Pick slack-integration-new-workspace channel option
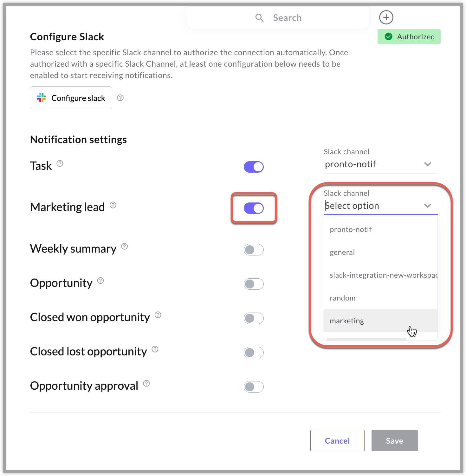This screenshot has width=466, height=476. click(380, 275)
